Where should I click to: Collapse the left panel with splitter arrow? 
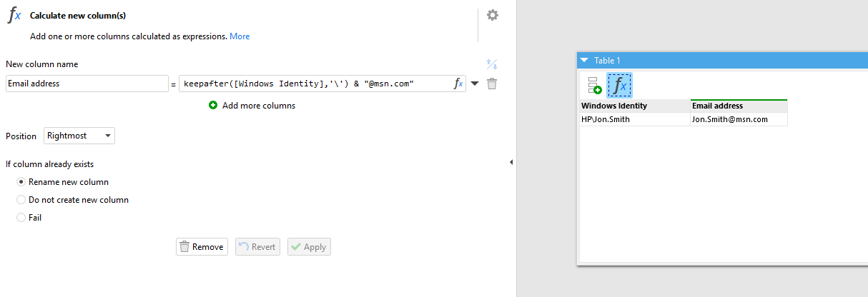(x=511, y=162)
